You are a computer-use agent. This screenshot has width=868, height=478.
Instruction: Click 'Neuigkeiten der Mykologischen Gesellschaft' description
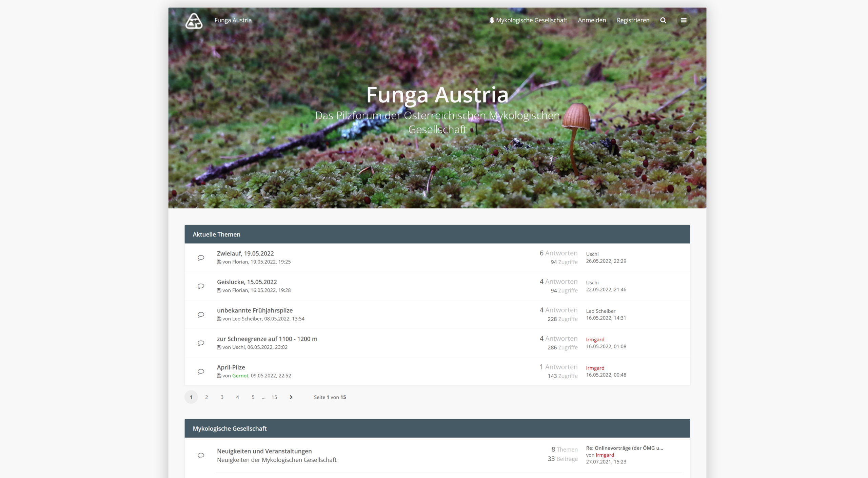[277, 460]
